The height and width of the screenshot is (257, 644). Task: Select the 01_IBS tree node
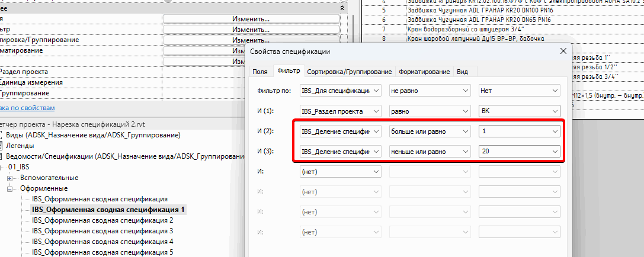[x=18, y=167]
